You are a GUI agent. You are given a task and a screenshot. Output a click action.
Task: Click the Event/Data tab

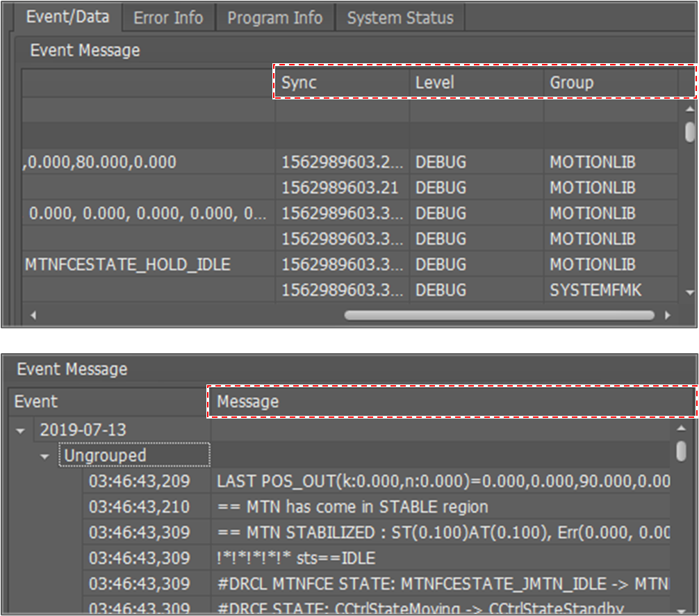click(x=67, y=17)
